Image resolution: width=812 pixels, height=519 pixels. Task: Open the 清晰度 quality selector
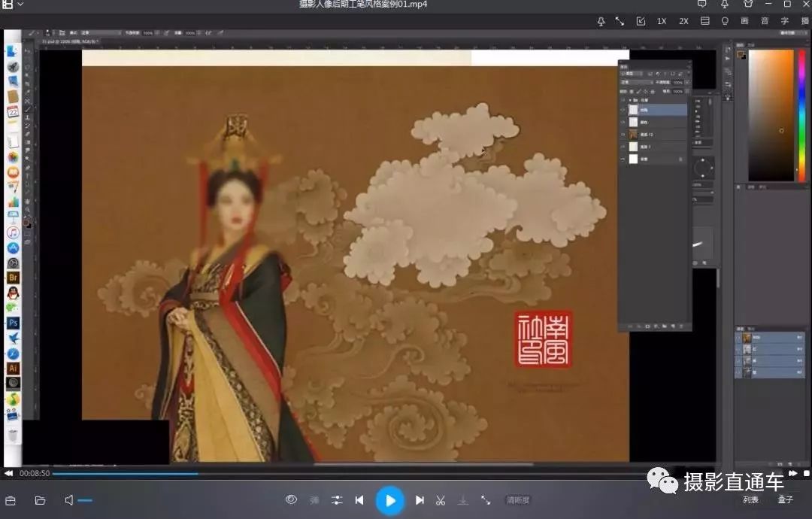click(x=518, y=500)
